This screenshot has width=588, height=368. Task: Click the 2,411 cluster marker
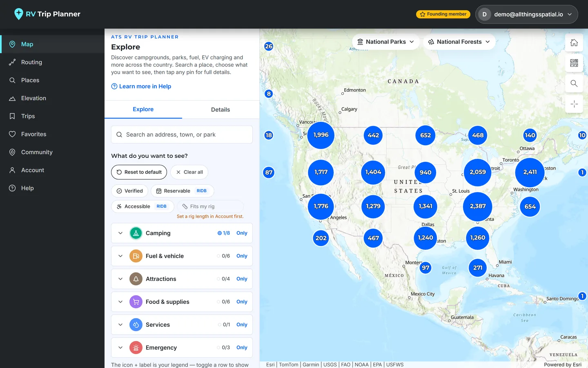pyautogui.click(x=530, y=172)
